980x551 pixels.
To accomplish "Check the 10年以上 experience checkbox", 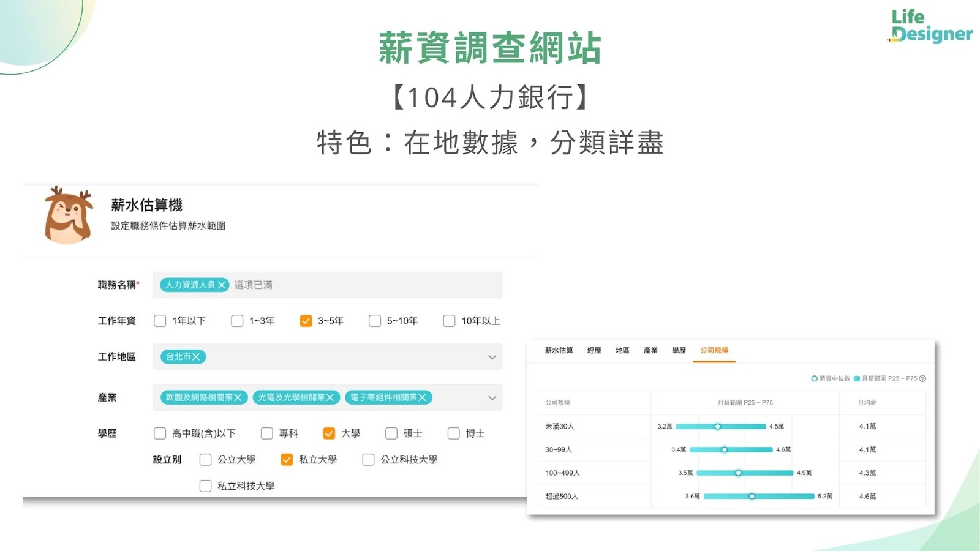I will click(x=449, y=321).
